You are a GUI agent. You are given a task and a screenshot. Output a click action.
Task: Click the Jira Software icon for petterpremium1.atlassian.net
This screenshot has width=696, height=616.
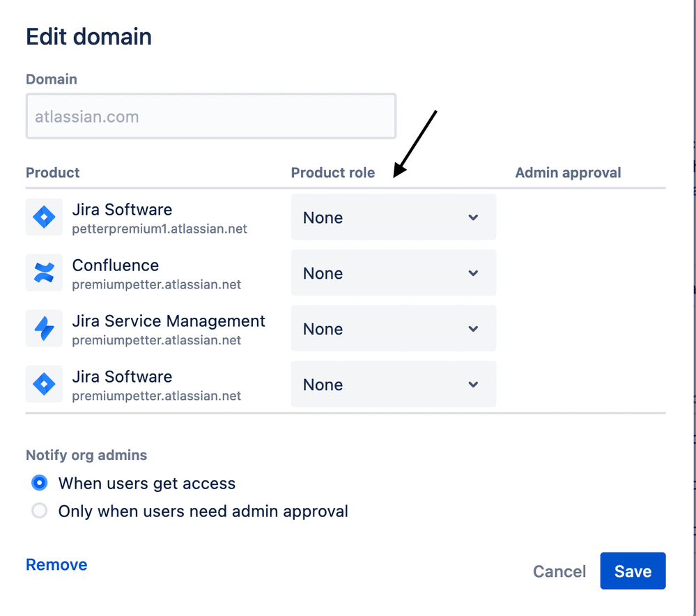tap(44, 217)
